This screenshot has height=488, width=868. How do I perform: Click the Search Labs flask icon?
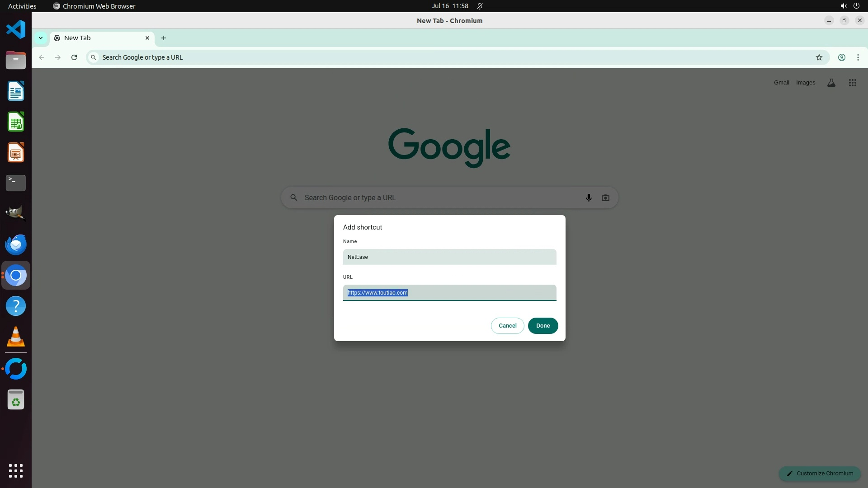pyautogui.click(x=831, y=83)
